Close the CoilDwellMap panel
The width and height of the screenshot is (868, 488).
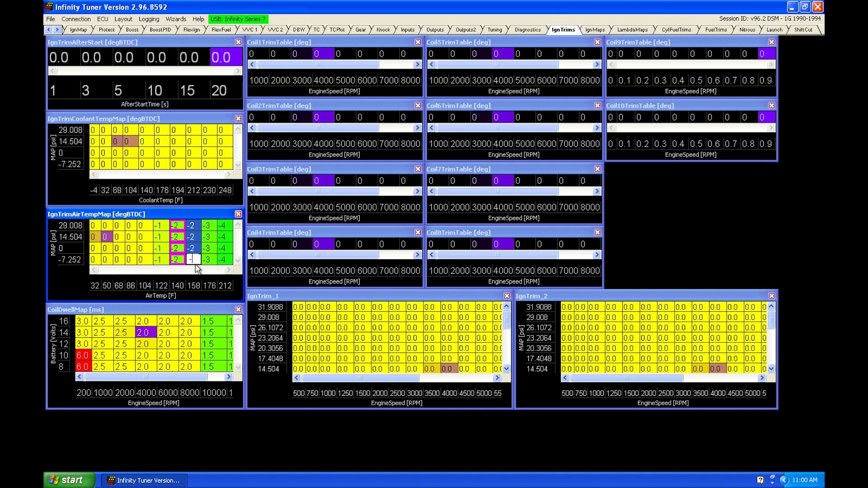coord(238,310)
